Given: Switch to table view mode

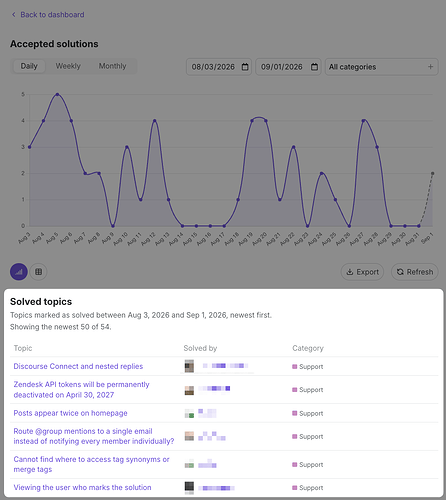Looking at the screenshot, I should [x=38, y=272].
